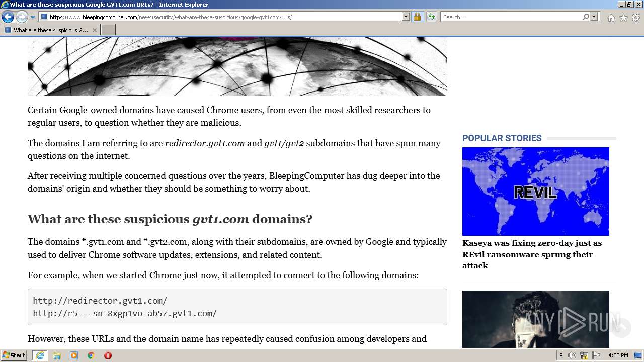Minimize the Internet Explorer window
Viewport: 644px width, 362px height.
621,5
